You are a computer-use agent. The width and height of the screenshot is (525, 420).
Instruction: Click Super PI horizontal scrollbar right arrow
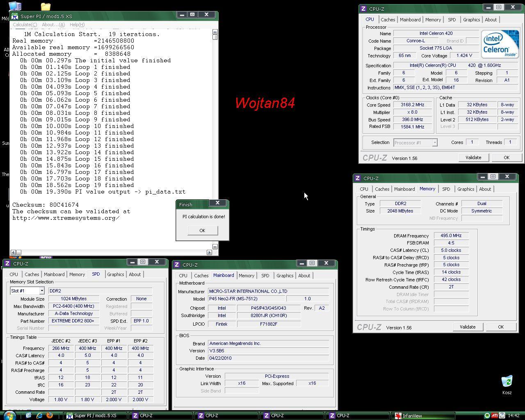coord(209,252)
